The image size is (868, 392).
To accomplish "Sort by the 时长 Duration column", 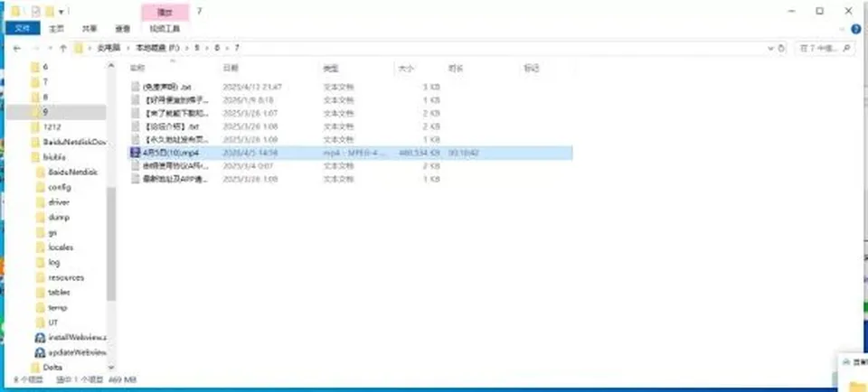I will (x=456, y=69).
